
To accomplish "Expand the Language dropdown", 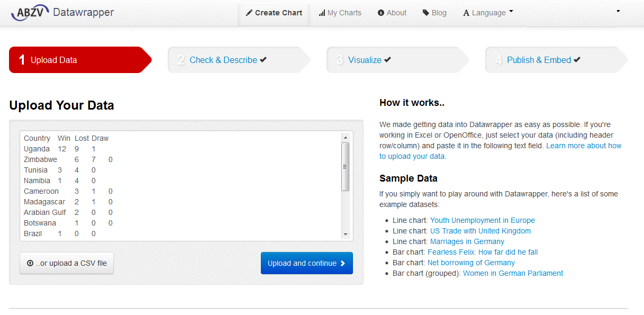I will pos(488,13).
